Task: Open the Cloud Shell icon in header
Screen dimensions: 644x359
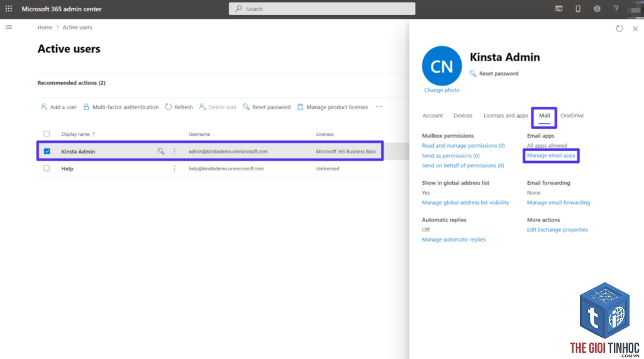Action: (x=558, y=9)
